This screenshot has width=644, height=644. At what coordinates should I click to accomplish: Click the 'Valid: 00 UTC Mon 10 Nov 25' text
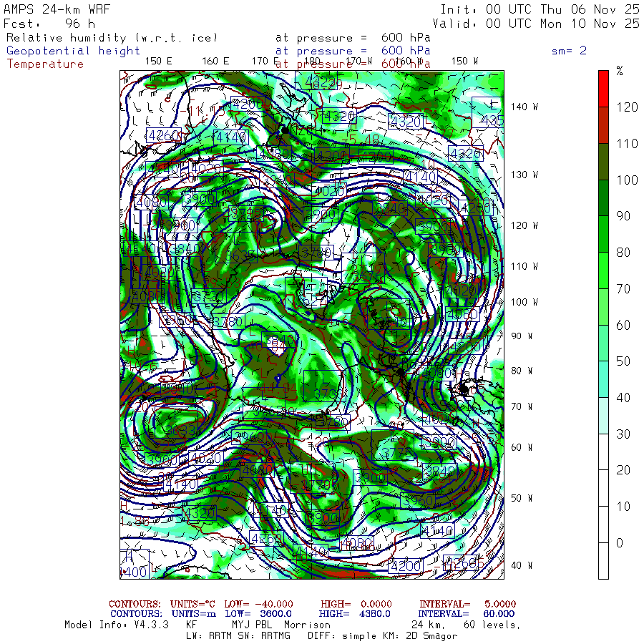(x=540, y=23)
